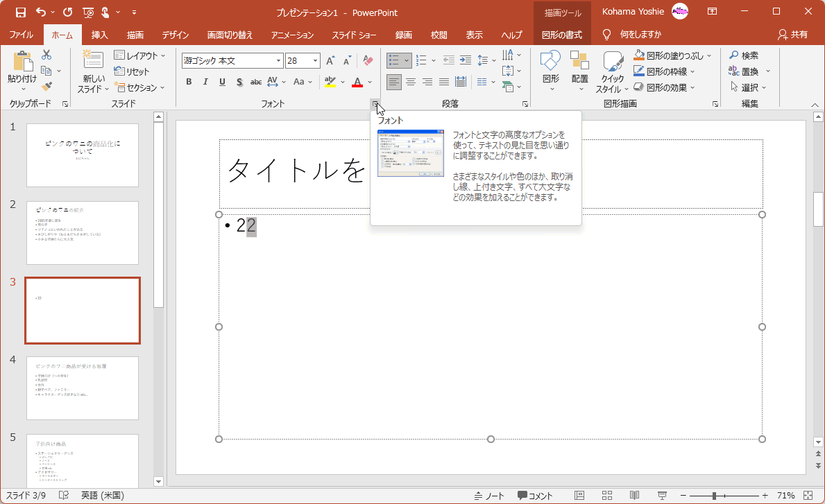Start Slide Show from status bar icon
Viewport: 825px width, 504px height.
coord(662,496)
